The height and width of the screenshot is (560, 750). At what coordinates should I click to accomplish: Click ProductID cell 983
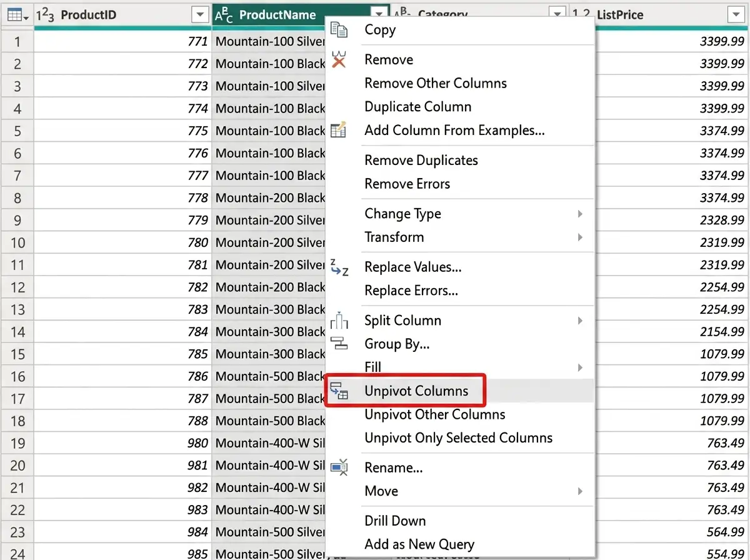coord(122,510)
